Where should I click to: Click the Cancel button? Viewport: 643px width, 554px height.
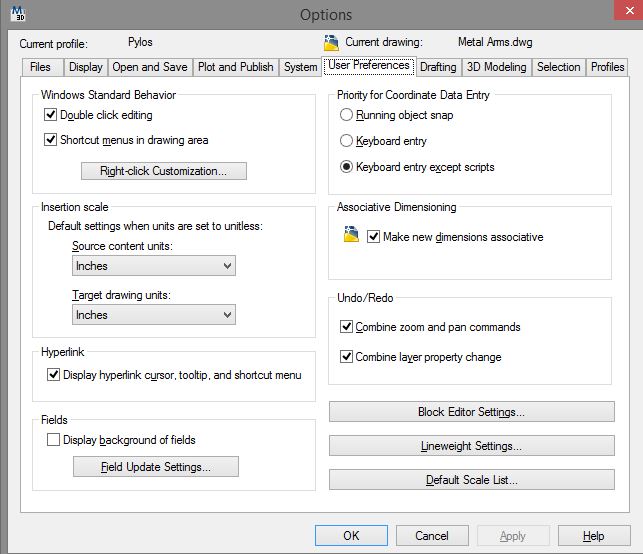coord(432,536)
